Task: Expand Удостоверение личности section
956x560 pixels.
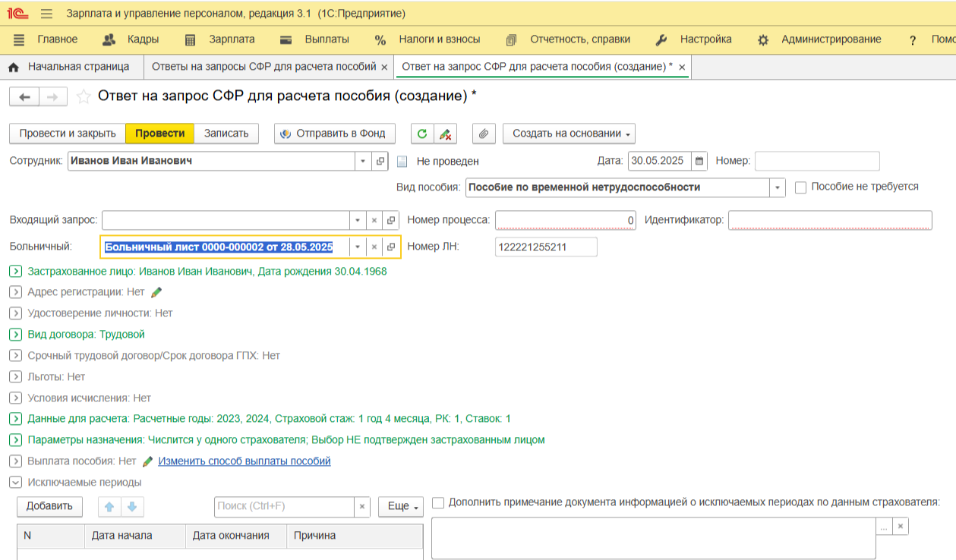Action: (x=15, y=313)
